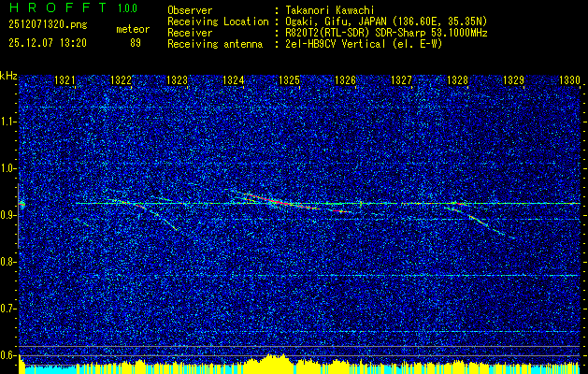
Task: Click the 0.8 kHz axis label
Action: coord(8,262)
